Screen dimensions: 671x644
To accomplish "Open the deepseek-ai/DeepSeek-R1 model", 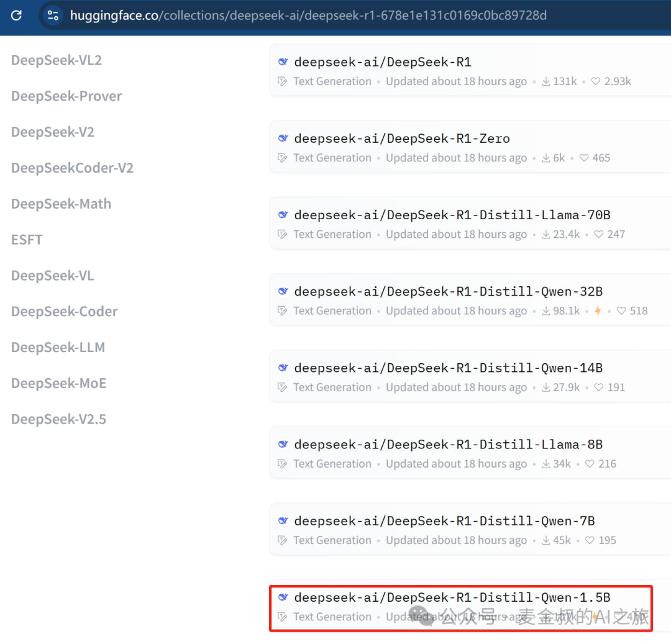I will [383, 62].
